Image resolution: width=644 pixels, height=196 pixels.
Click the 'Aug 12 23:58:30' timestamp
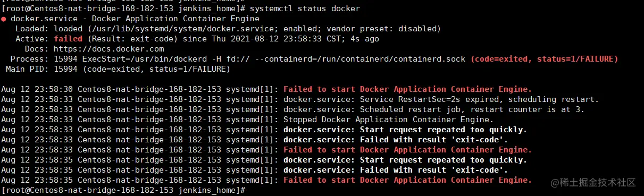[x=37, y=89]
